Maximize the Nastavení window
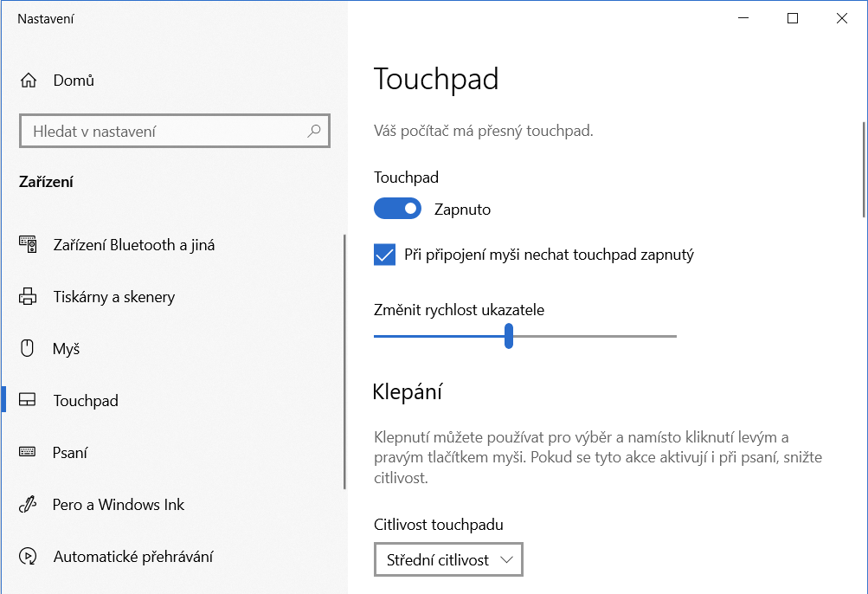The image size is (868, 594). pos(793,18)
